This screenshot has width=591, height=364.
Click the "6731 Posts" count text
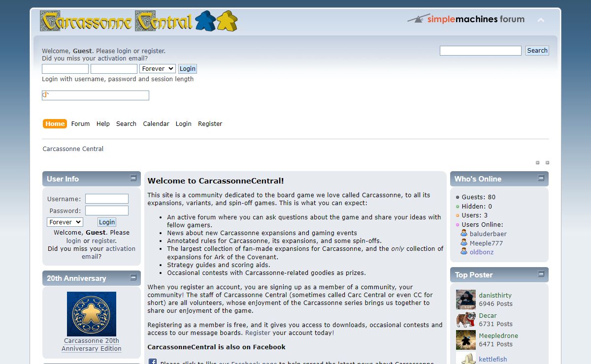[x=496, y=324]
